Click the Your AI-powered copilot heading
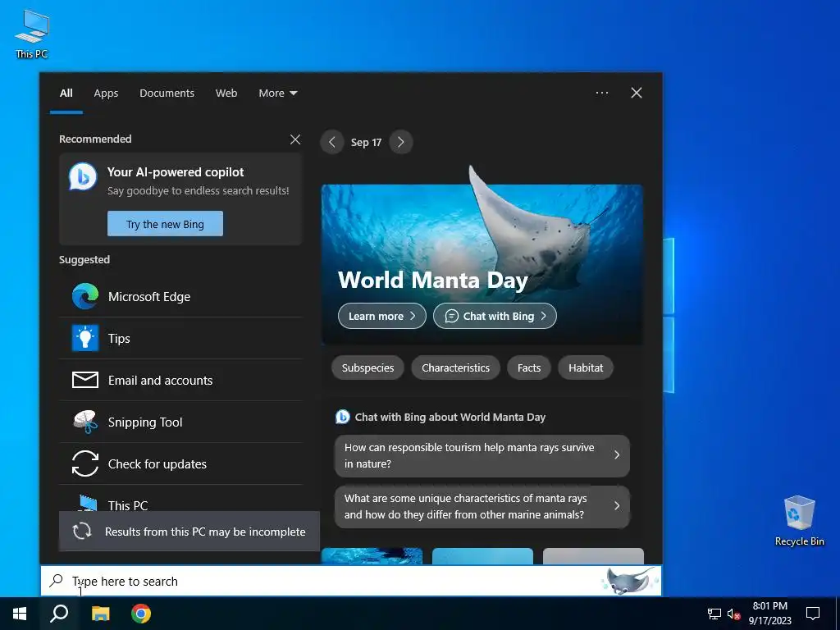Image resolution: width=840 pixels, height=630 pixels. coord(176,172)
